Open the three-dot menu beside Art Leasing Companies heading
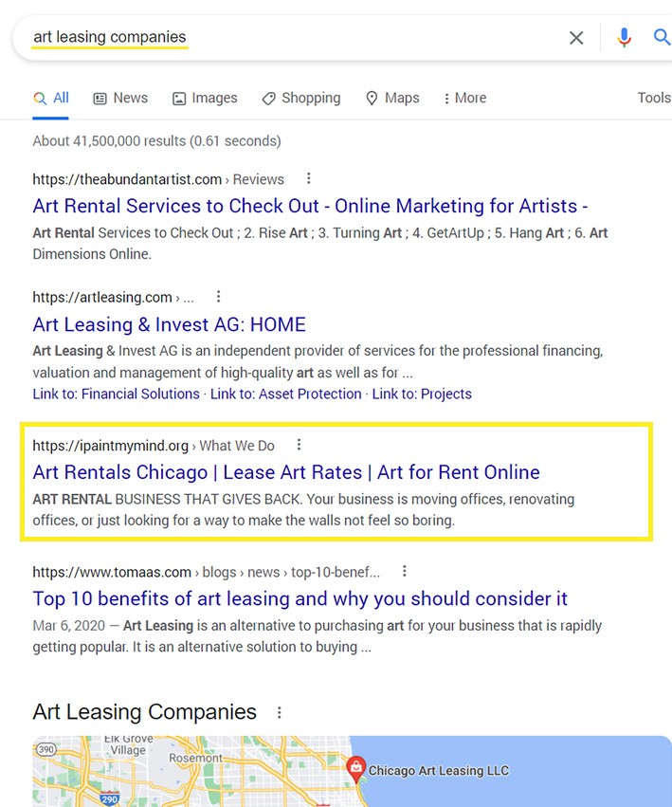Image resolution: width=672 pixels, height=807 pixels. click(279, 712)
